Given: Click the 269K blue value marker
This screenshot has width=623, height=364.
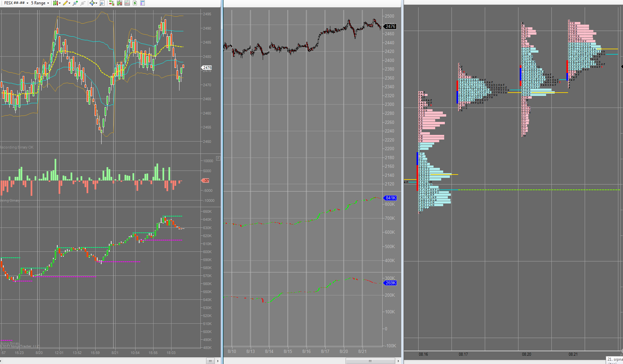Looking at the screenshot, I should pos(390,283).
